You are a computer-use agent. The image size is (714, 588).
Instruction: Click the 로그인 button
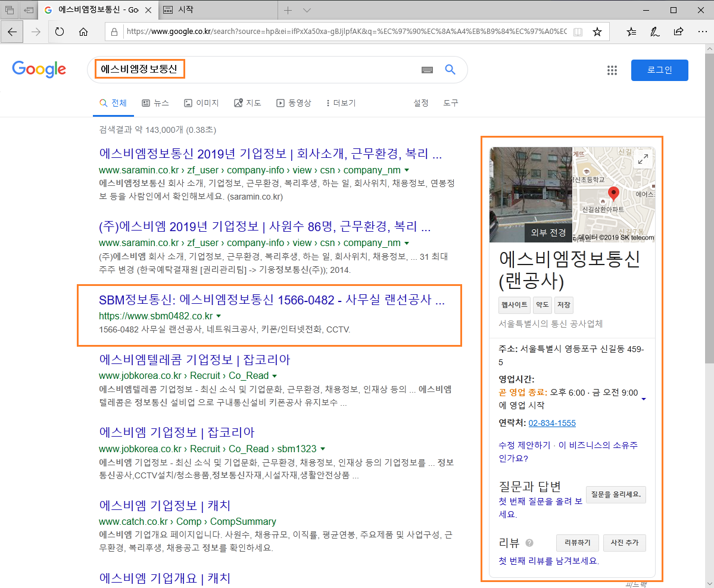(659, 70)
